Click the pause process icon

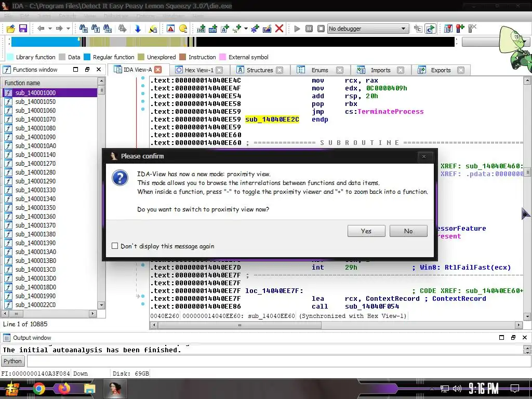click(x=309, y=29)
